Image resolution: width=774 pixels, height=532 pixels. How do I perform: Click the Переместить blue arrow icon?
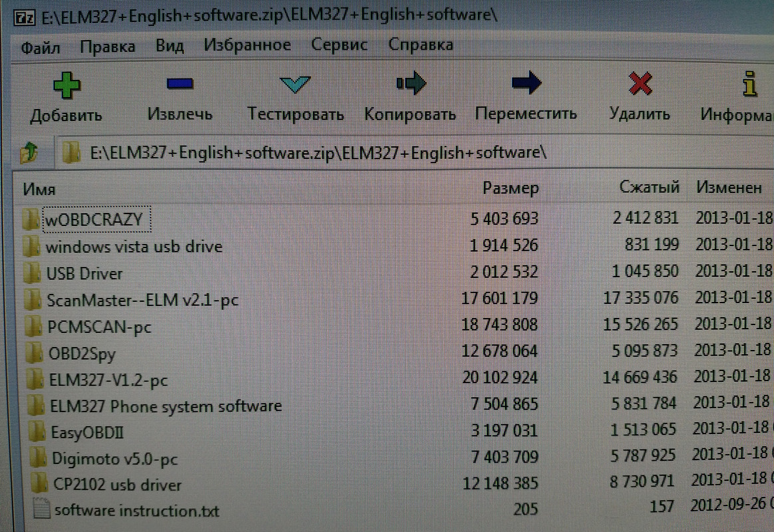pos(526,82)
